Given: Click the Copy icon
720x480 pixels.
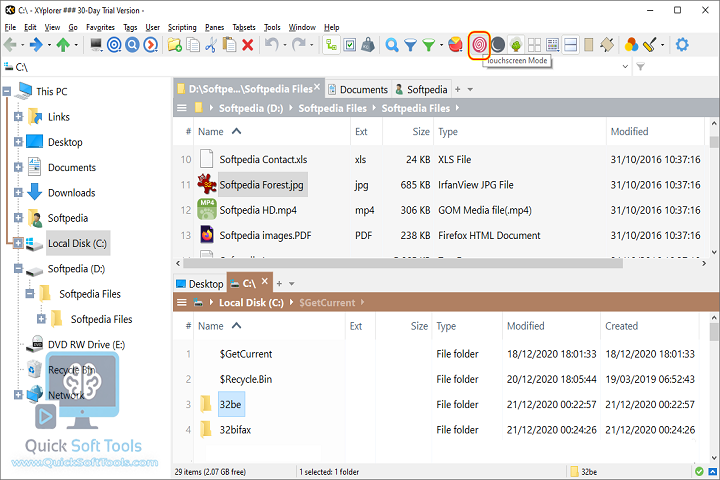Looking at the screenshot, I should tap(193, 45).
